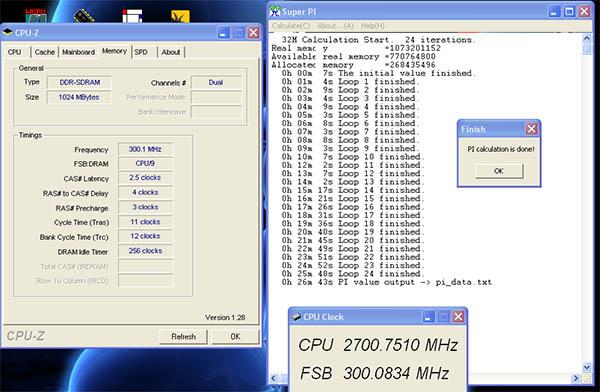Click the Size field showing 1024 MBytes

pos(79,97)
